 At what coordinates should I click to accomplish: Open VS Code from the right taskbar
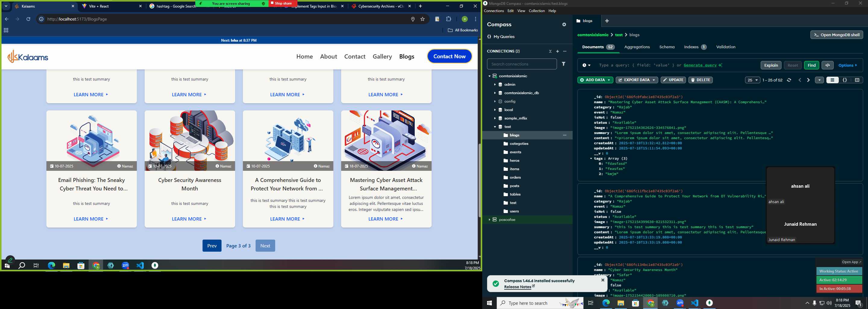(x=695, y=303)
